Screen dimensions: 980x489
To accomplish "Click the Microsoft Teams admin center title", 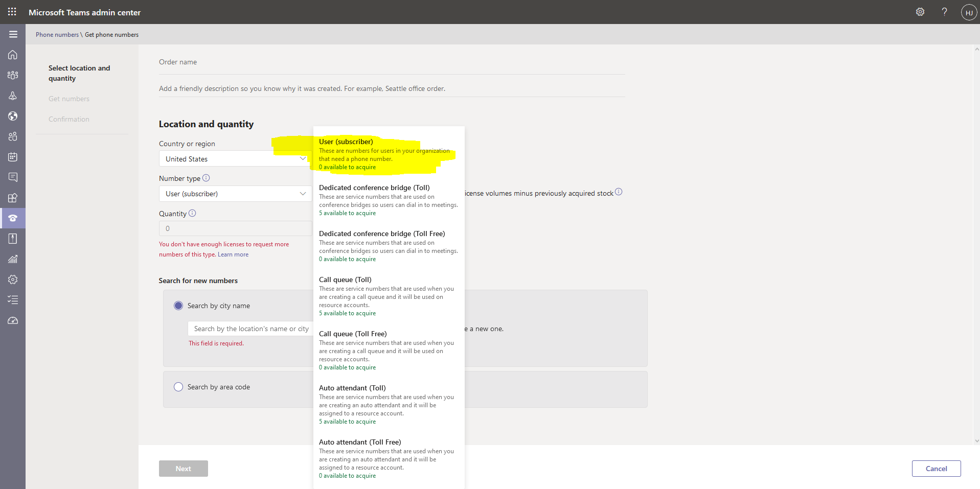I will click(85, 12).
